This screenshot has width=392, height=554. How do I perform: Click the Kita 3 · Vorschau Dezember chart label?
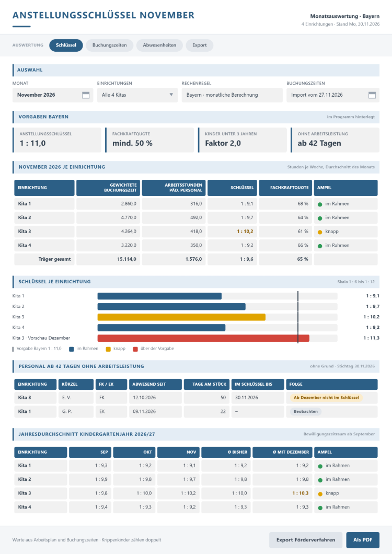pos(41,338)
